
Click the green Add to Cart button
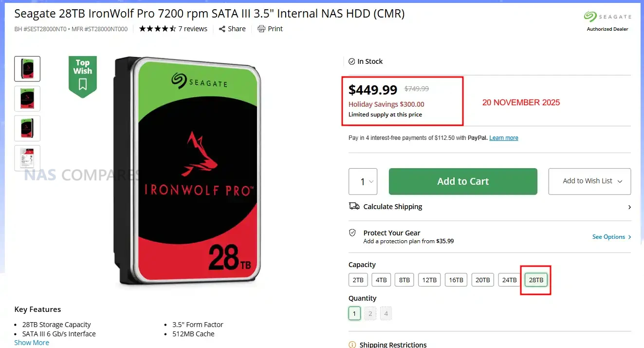463,181
